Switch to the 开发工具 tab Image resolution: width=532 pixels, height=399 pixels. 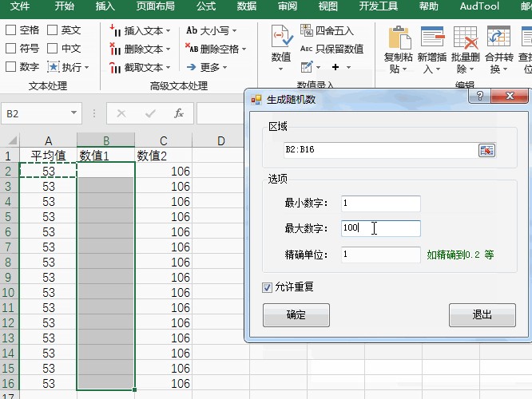click(379, 6)
